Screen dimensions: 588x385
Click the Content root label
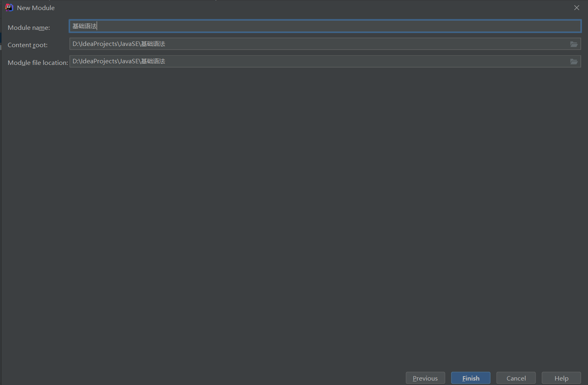point(27,45)
